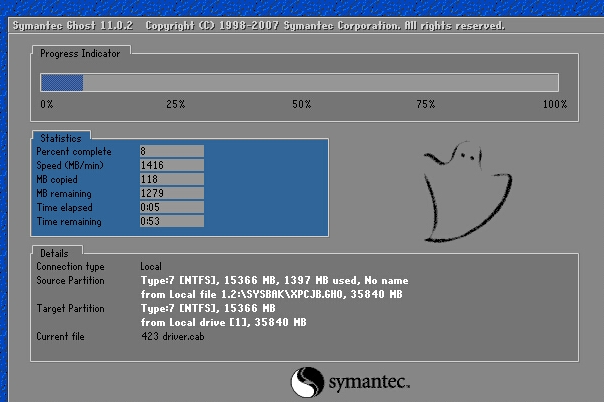The height and width of the screenshot is (402, 604).
Task: Click the 'Symantec Ghost 11.0.2' title text
Action: point(73,26)
